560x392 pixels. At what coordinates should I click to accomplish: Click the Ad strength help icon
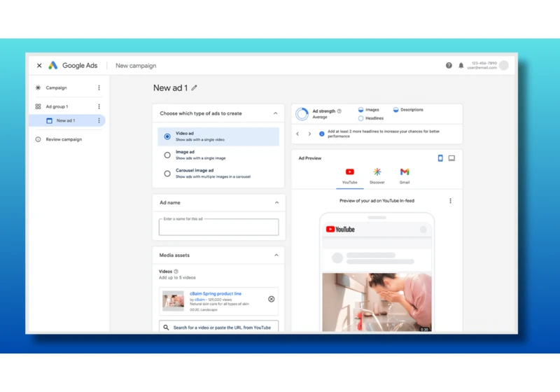(x=339, y=111)
